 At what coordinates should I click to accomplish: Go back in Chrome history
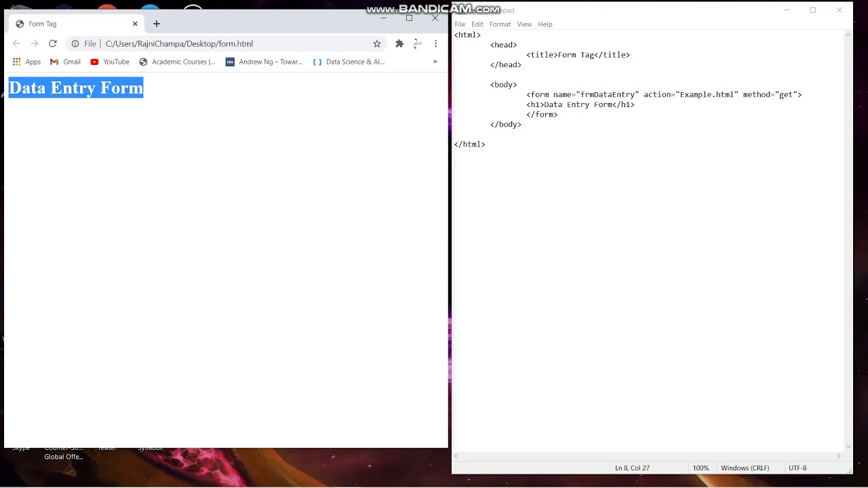click(17, 43)
